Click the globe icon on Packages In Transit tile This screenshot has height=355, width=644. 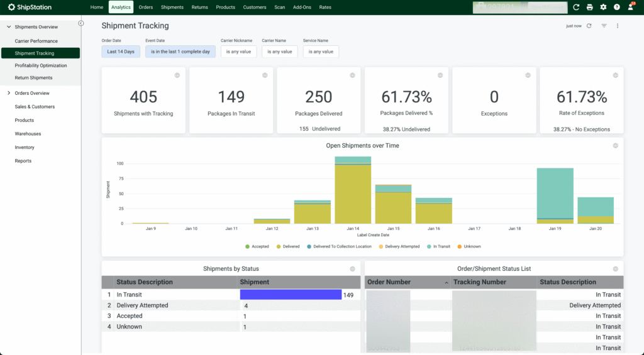coord(265,75)
